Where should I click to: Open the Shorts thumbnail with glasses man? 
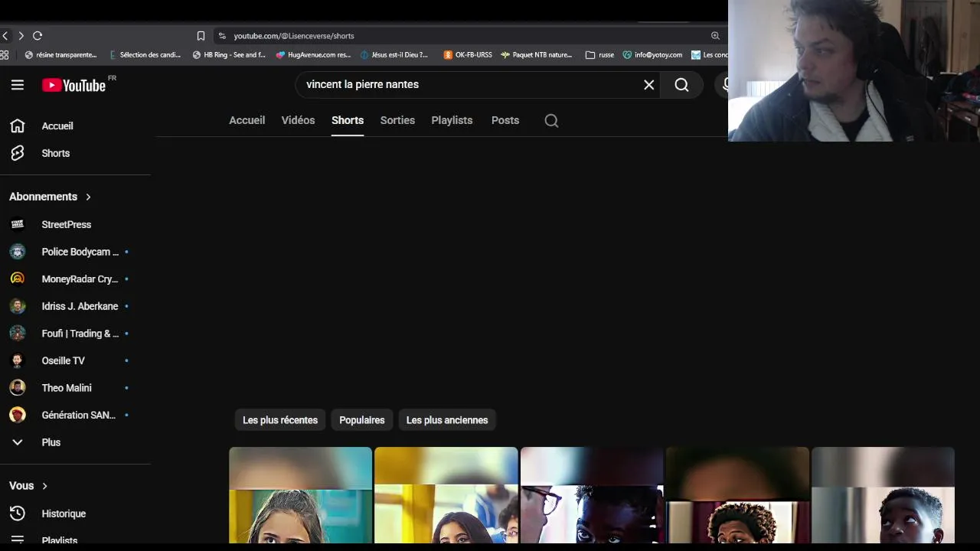(592, 496)
